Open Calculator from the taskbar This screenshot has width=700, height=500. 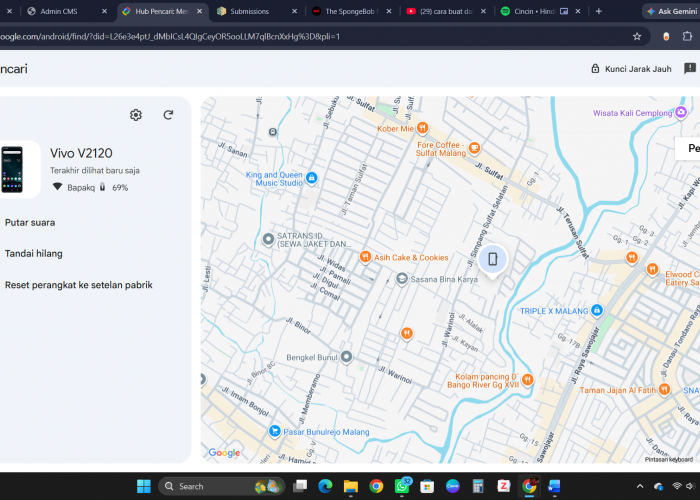click(478, 486)
